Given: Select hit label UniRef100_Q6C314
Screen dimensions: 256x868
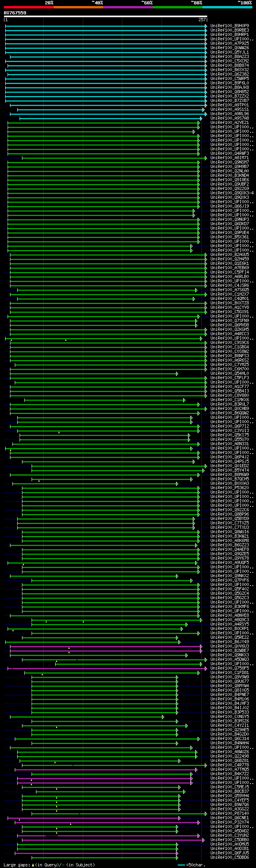Looking at the screenshot, I should (230, 738).
